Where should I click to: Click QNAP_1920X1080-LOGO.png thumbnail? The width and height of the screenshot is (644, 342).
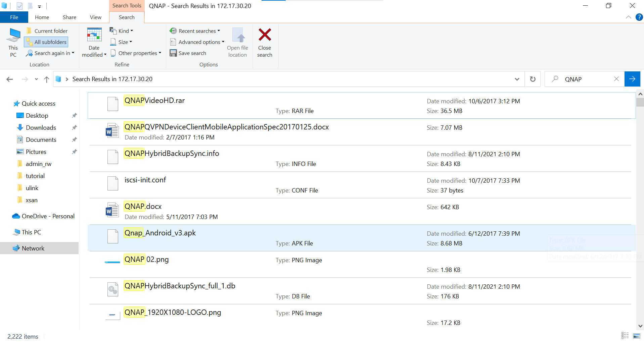(x=112, y=315)
